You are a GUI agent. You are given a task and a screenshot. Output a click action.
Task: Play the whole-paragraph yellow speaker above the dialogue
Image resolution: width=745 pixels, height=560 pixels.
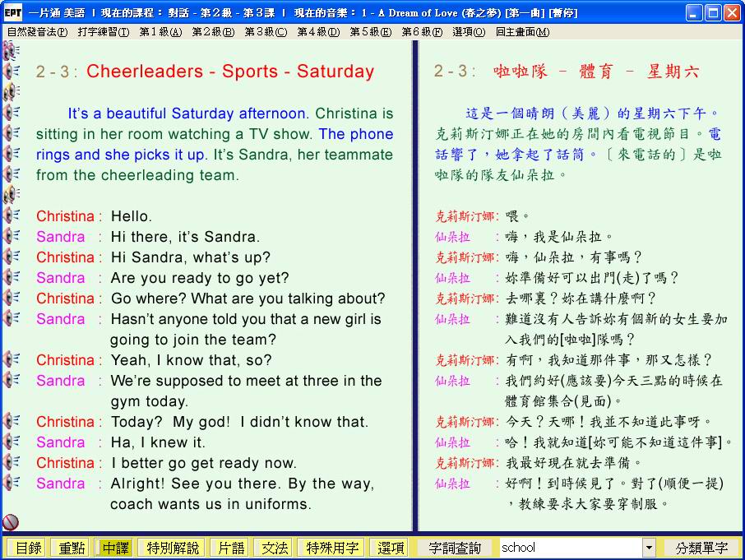click(x=12, y=194)
